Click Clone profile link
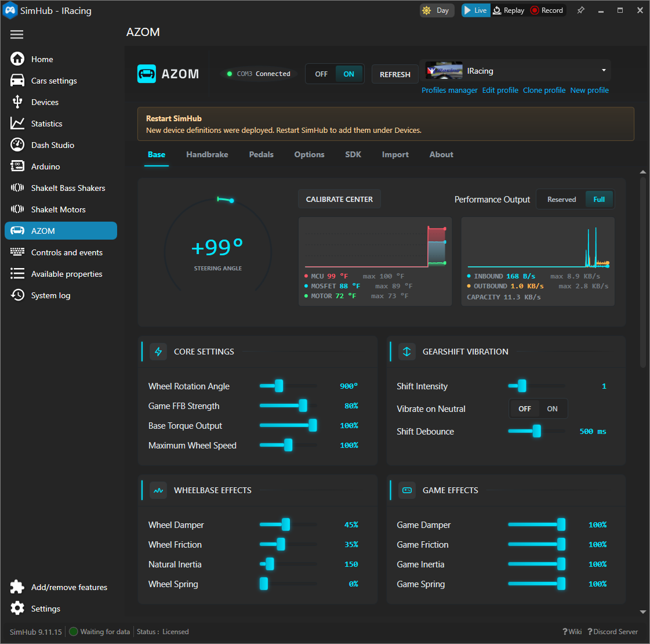This screenshot has width=650, height=644. tap(544, 90)
